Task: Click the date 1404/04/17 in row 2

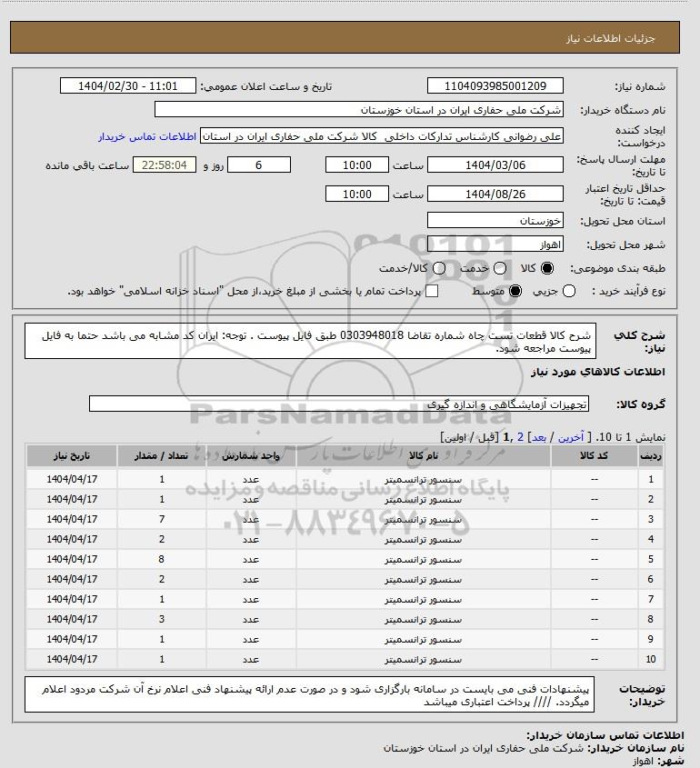Action: [72, 499]
